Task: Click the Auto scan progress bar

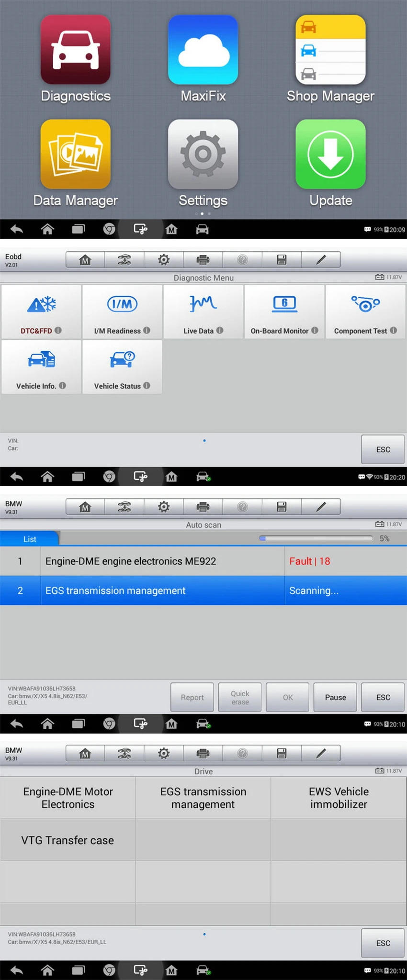Action: point(316,538)
